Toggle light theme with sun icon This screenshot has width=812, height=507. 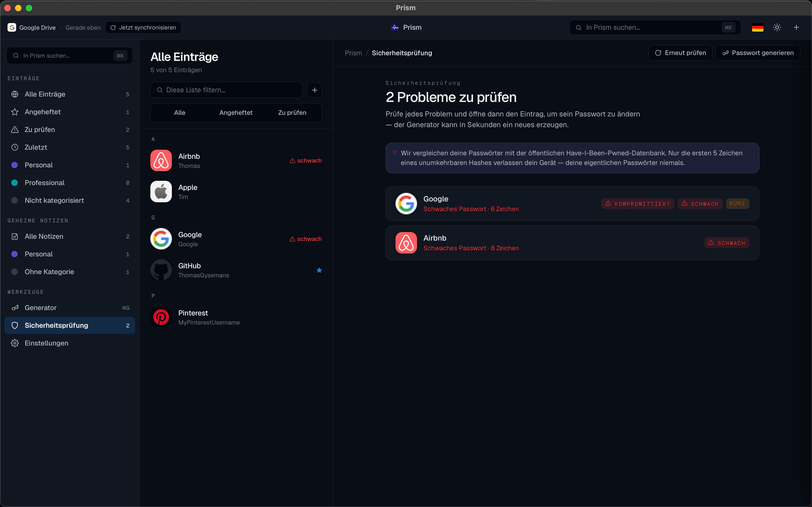[x=777, y=27]
